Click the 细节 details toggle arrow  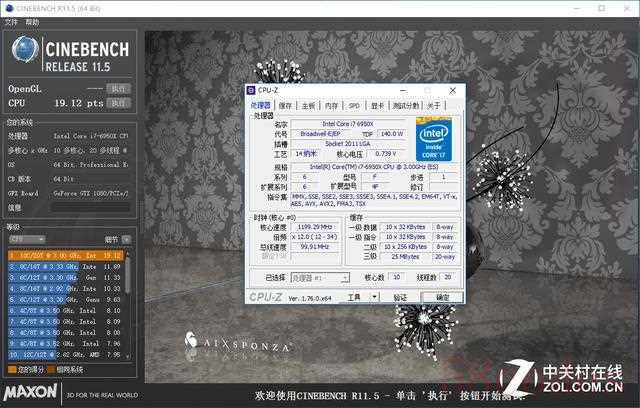[x=127, y=239]
